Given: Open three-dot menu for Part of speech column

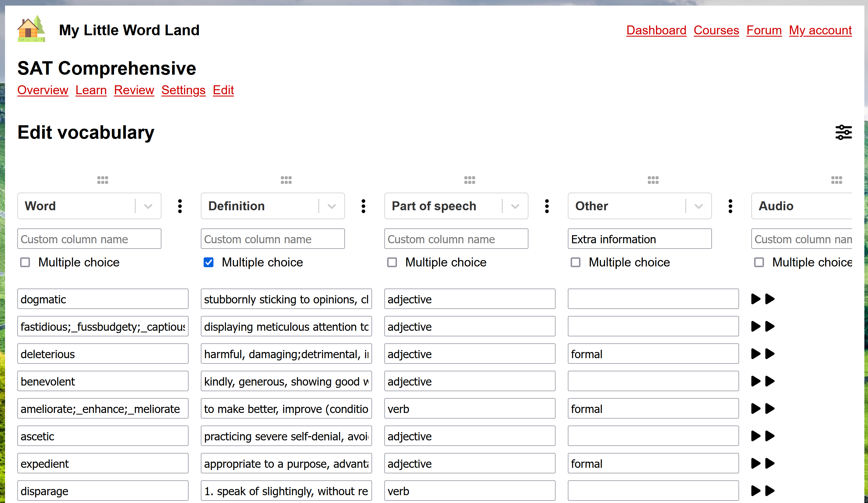Looking at the screenshot, I should (x=547, y=206).
